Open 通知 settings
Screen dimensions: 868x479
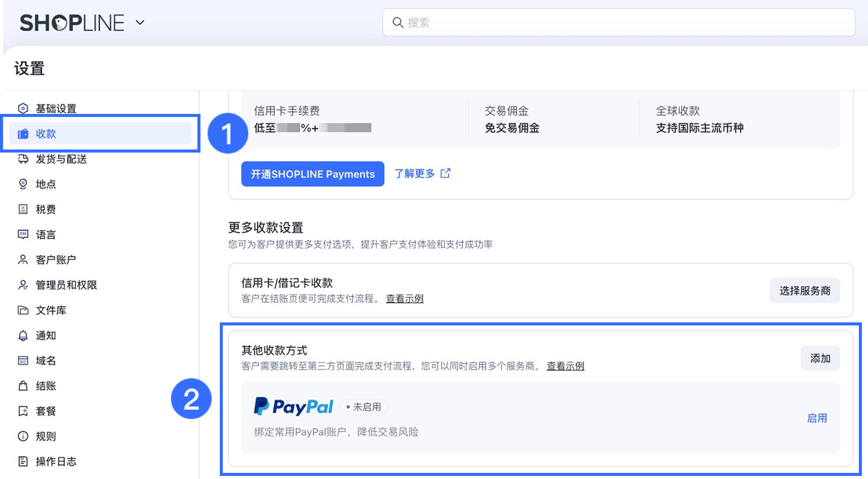tap(46, 336)
